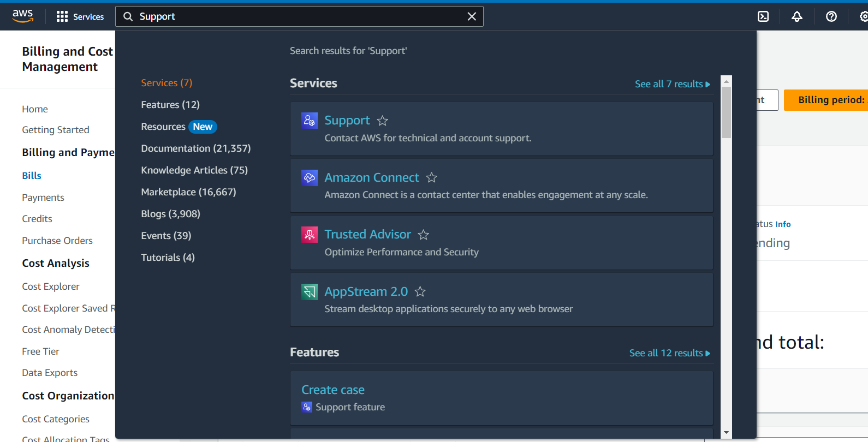
Task: Star Amazon Connect as a favorite
Action: (x=432, y=177)
